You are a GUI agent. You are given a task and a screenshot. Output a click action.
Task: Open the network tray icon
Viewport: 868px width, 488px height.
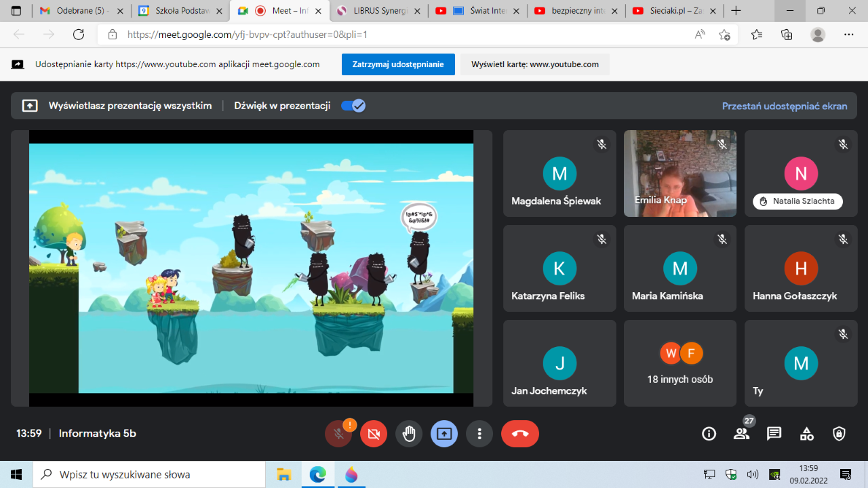[x=709, y=474]
